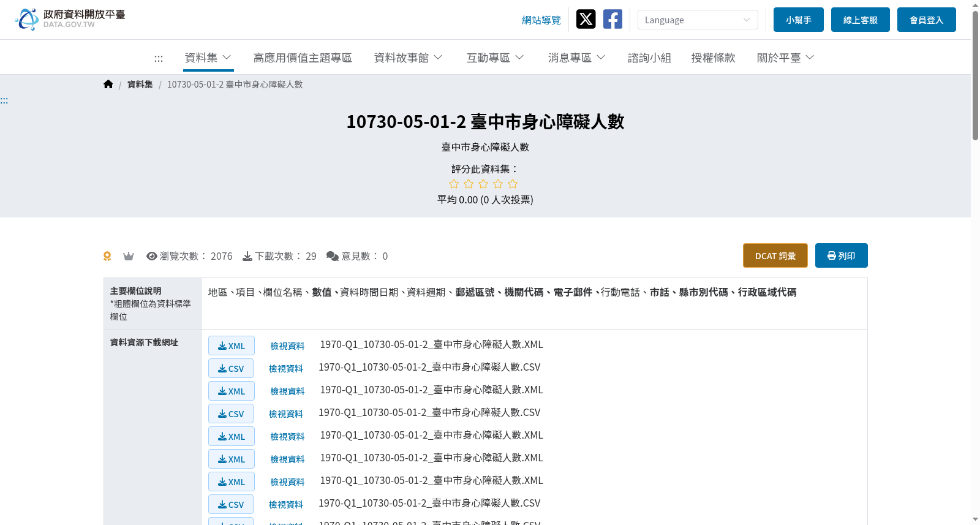Click the comments icon beside 意見數
The image size is (980, 525).
[x=333, y=256]
